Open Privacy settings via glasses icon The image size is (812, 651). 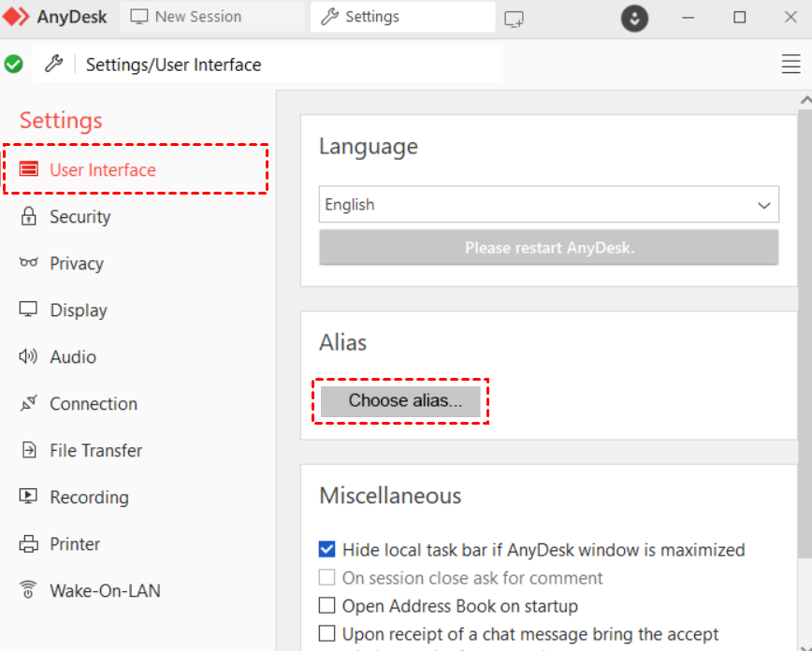tap(29, 263)
